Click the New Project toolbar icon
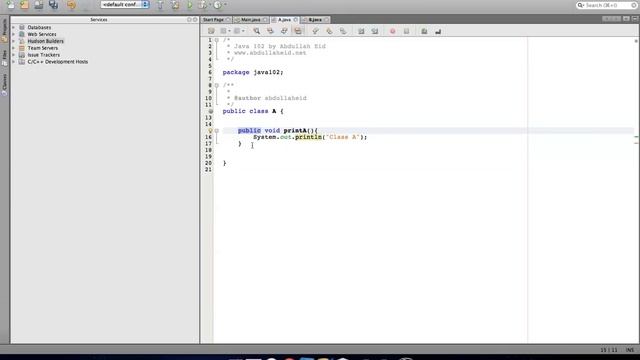Screen dimensions: 640x360 pyautogui.click(x=24, y=5)
